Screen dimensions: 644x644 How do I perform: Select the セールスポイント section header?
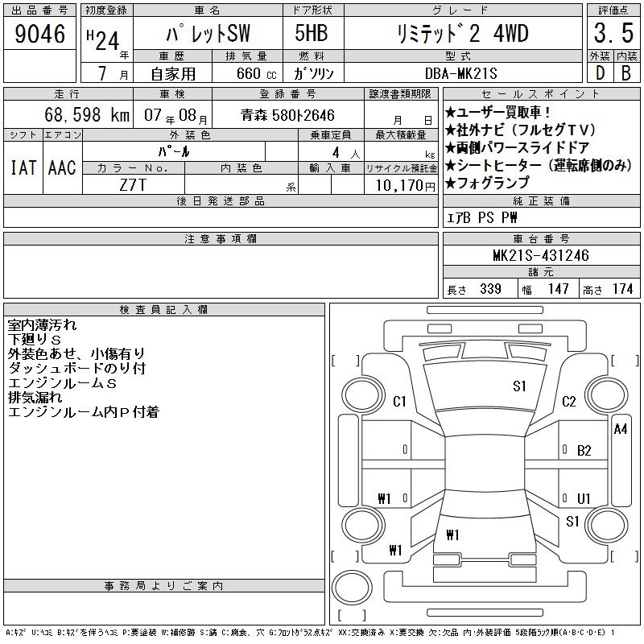[541, 94]
